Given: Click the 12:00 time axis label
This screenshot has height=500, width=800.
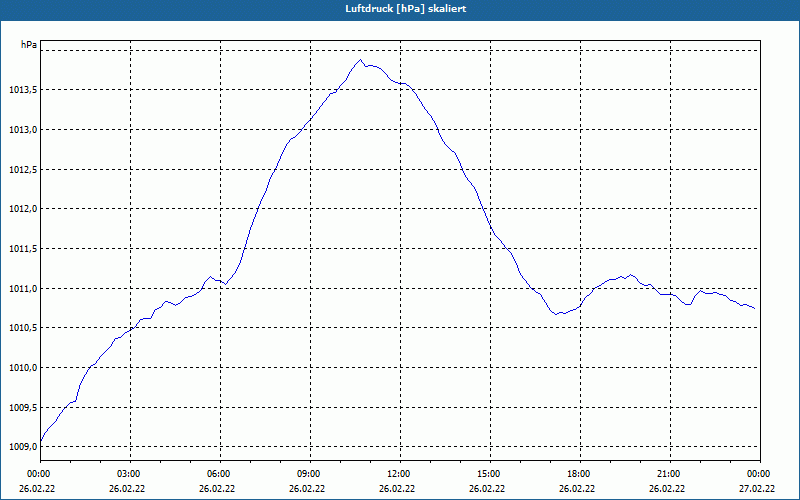Looking at the screenshot, I should coord(401,474).
